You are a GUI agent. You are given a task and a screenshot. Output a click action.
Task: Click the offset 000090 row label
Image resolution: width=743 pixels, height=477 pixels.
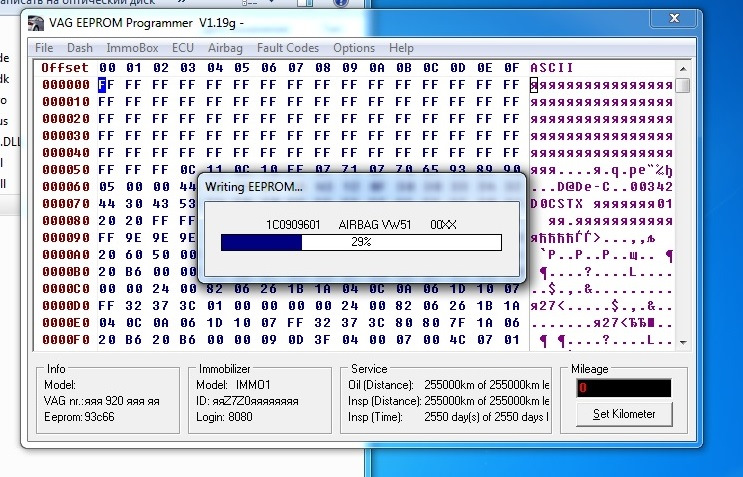66,238
